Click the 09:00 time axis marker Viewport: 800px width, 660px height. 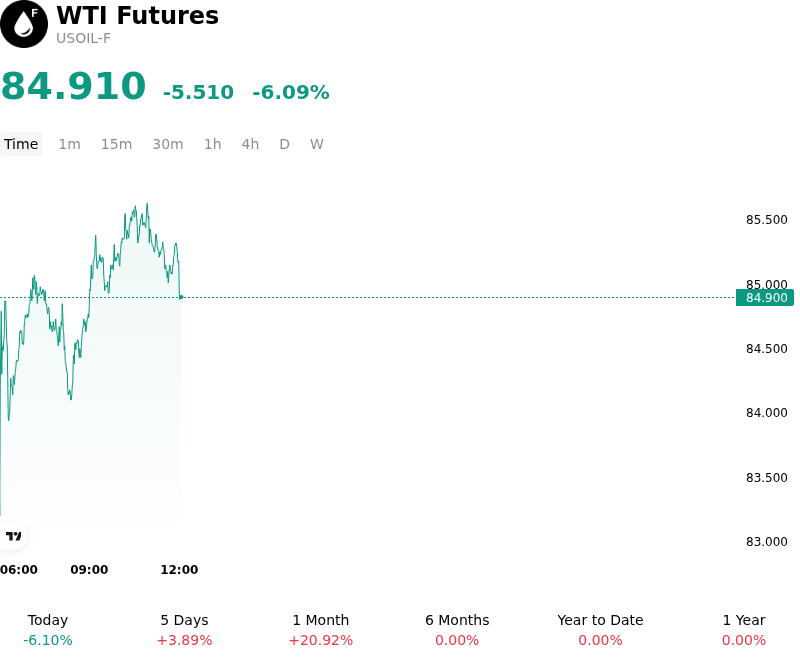tap(89, 570)
